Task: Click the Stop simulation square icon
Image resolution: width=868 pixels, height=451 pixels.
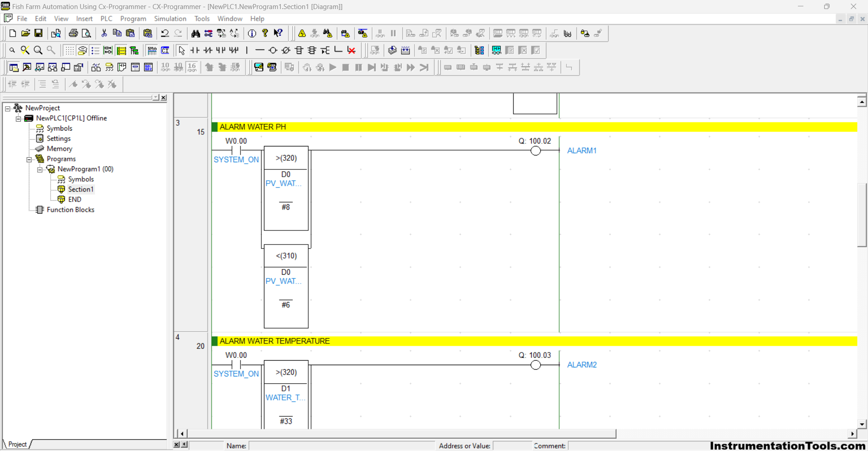Action: (346, 67)
